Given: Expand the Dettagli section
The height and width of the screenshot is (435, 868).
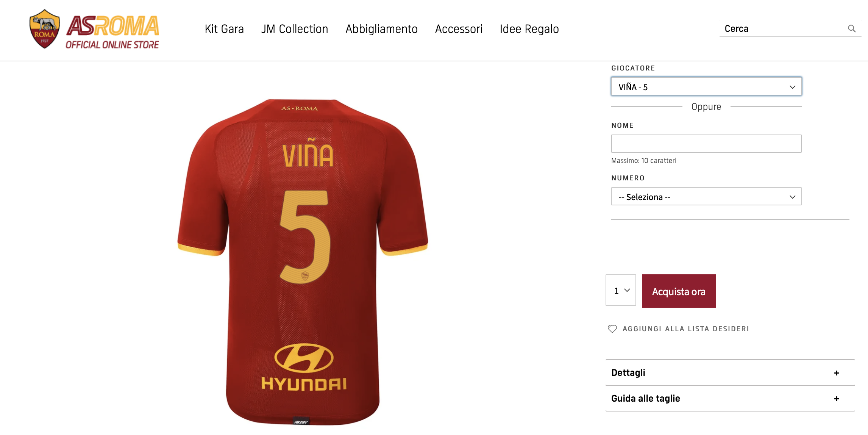Looking at the screenshot, I should (730, 373).
